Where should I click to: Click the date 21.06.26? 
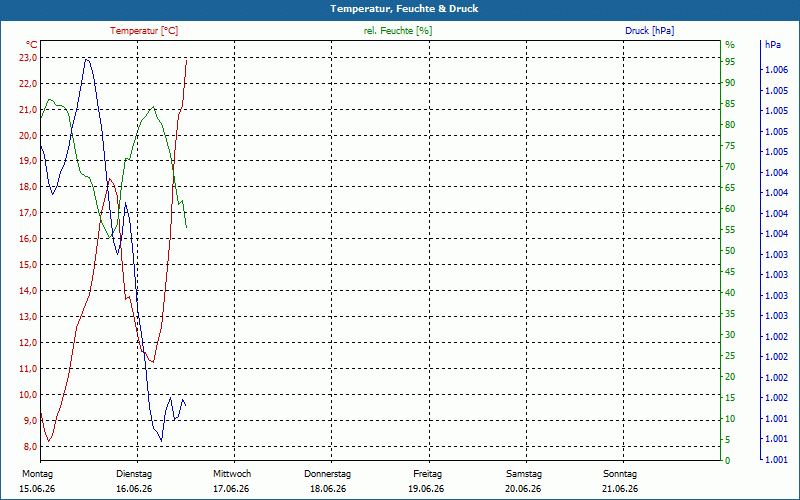(x=620, y=489)
